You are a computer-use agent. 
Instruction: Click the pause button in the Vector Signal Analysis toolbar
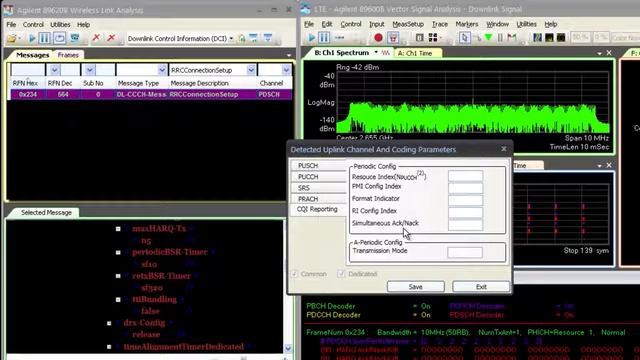pos(324,38)
